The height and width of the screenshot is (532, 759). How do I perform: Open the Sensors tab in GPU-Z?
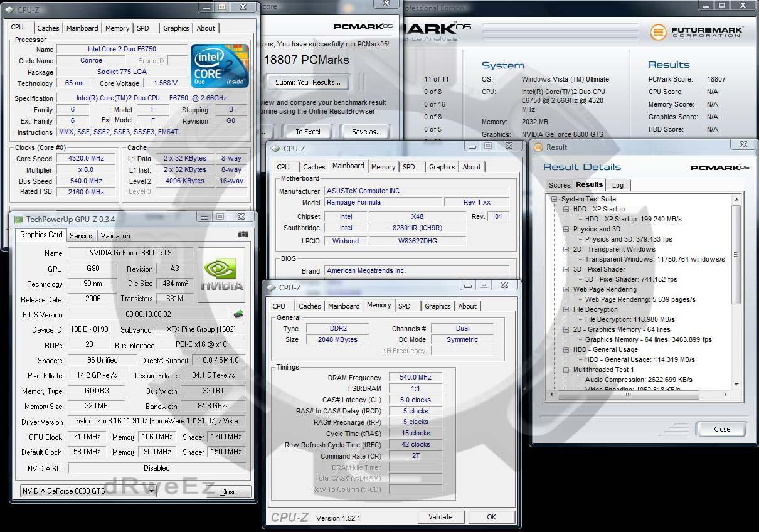pos(82,236)
